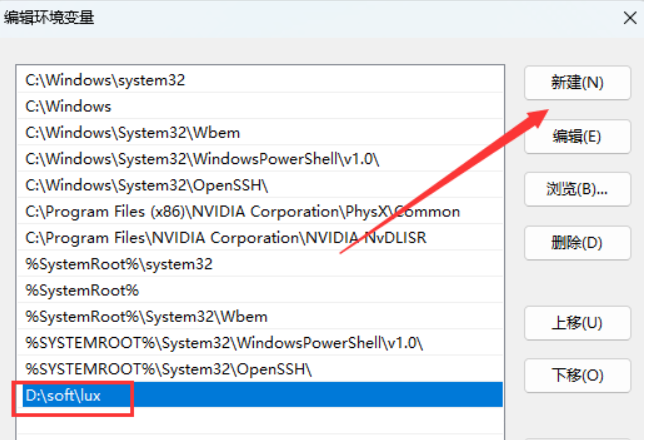Image resolution: width=646 pixels, height=440 pixels.
Task: Select the plain %SystemRoot% entry
Action: pos(82,290)
